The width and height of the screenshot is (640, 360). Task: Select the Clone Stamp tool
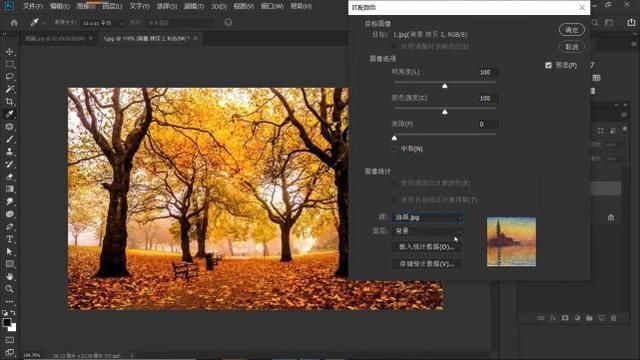coord(10,152)
